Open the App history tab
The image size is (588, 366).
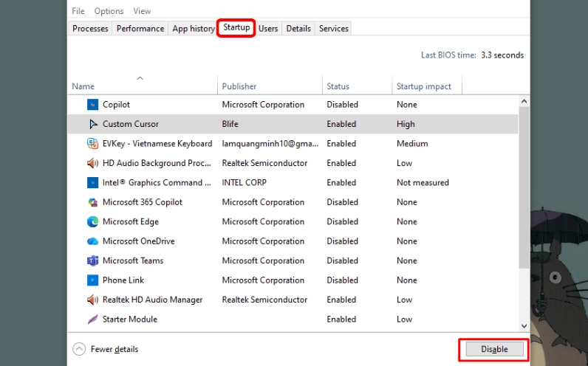pos(193,29)
